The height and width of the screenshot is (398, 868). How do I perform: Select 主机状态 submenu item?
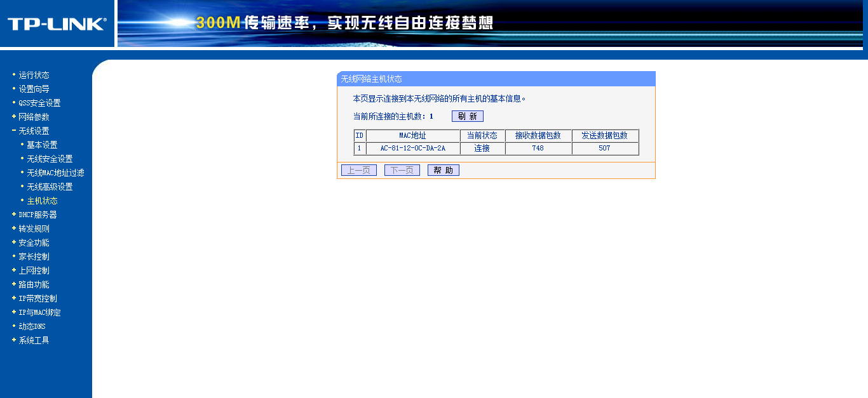(42, 201)
